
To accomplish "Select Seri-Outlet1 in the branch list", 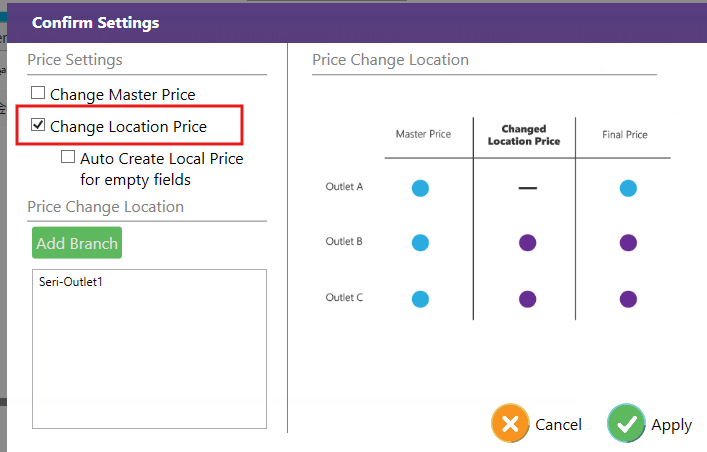I will 71,282.
